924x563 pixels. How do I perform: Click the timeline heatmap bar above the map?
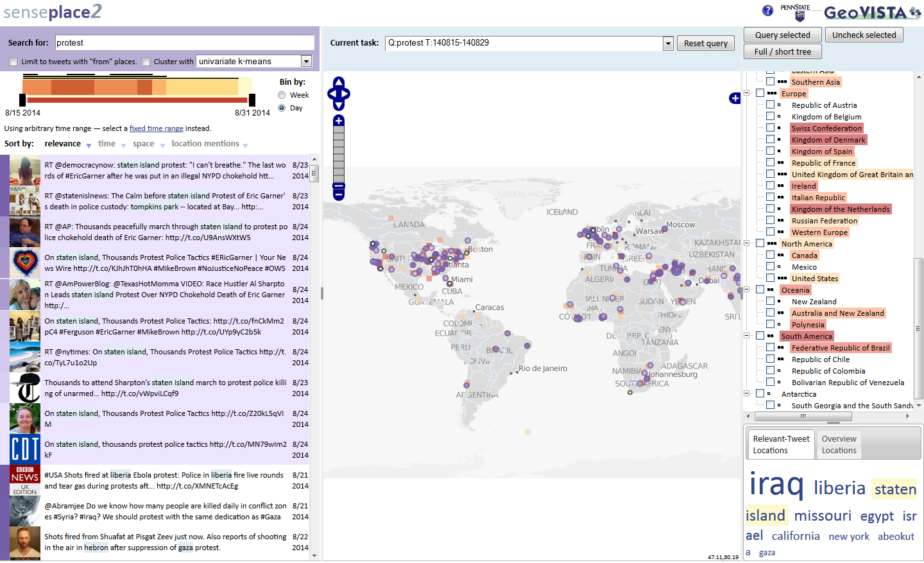coord(137,85)
